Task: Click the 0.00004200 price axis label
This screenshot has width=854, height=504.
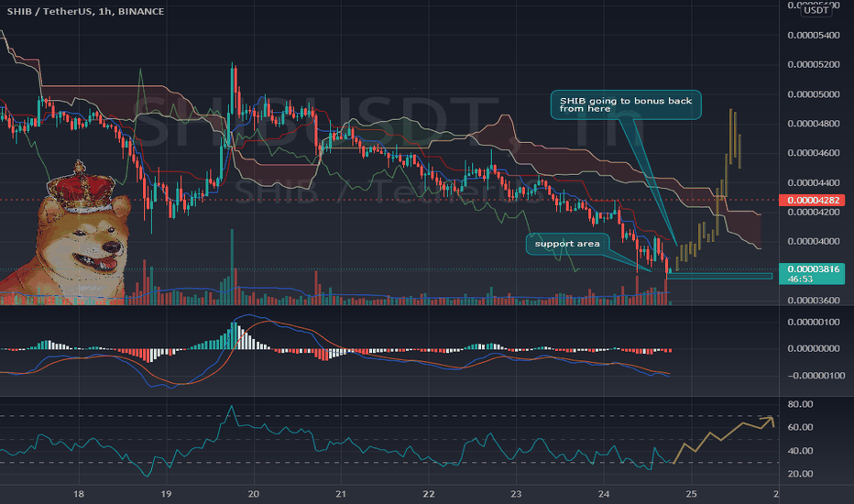Action: (x=813, y=212)
